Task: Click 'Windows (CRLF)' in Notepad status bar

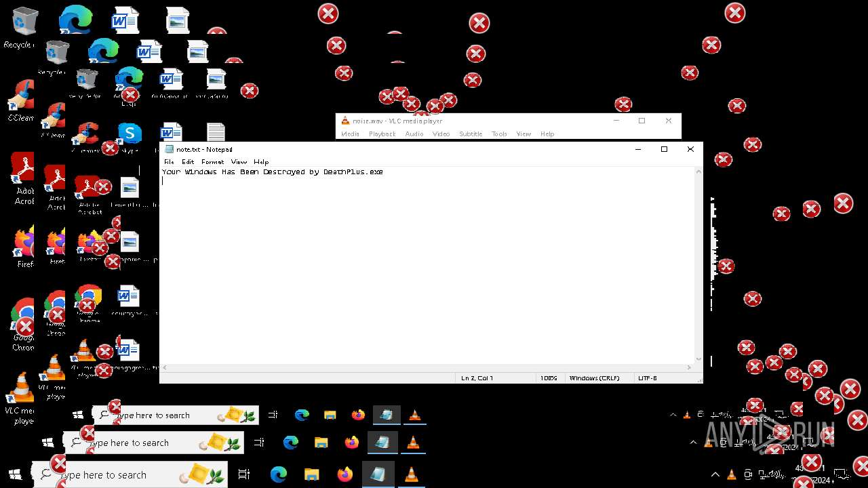Action: point(594,378)
